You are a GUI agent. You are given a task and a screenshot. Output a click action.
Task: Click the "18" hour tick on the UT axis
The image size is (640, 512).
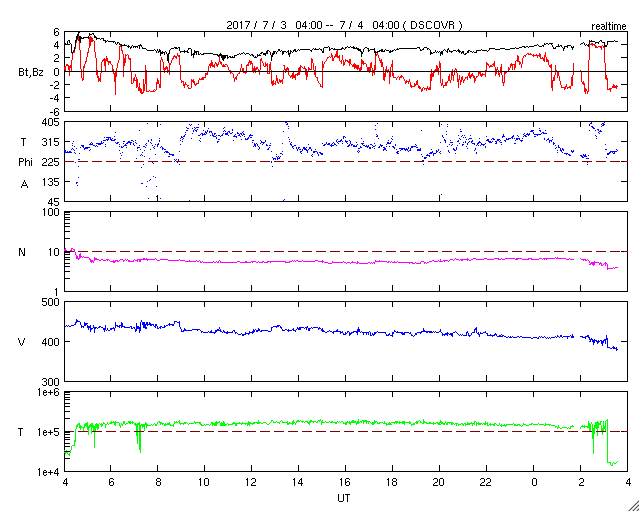click(392, 484)
